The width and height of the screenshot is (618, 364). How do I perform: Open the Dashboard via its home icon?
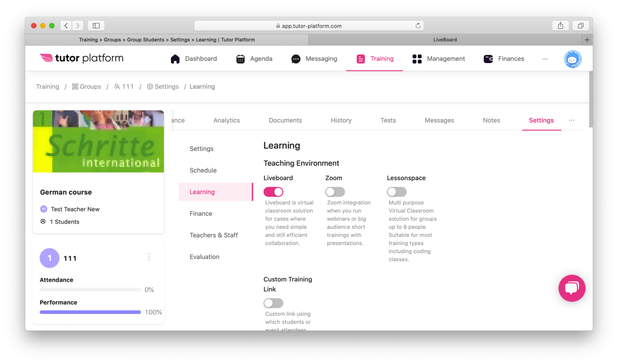(175, 59)
